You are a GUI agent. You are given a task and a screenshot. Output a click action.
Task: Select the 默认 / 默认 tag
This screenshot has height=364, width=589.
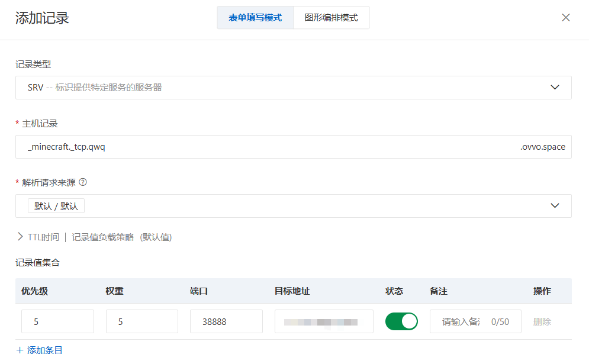[x=56, y=206]
